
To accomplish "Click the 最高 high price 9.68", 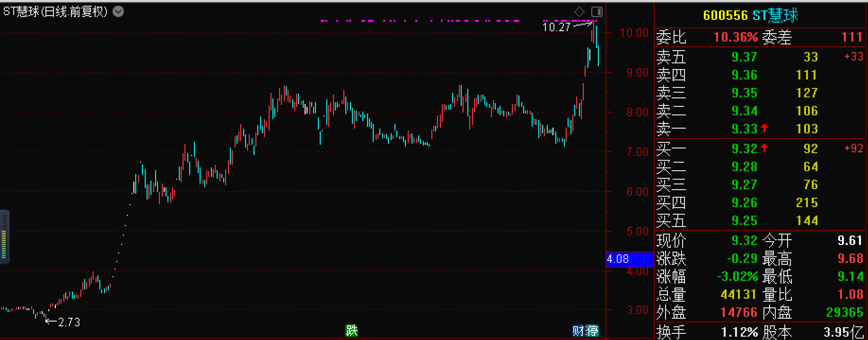I will [x=850, y=258].
